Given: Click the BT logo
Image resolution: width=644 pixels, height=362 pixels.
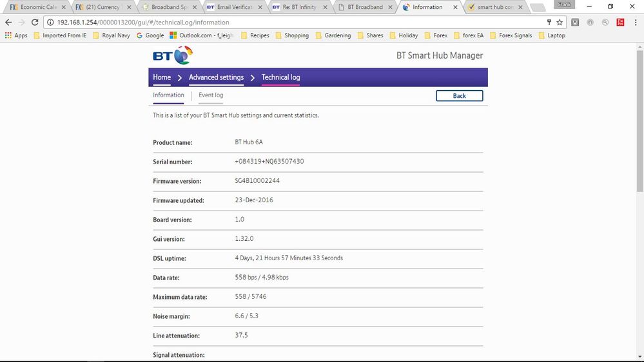Looking at the screenshot, I should coord(173,55).
